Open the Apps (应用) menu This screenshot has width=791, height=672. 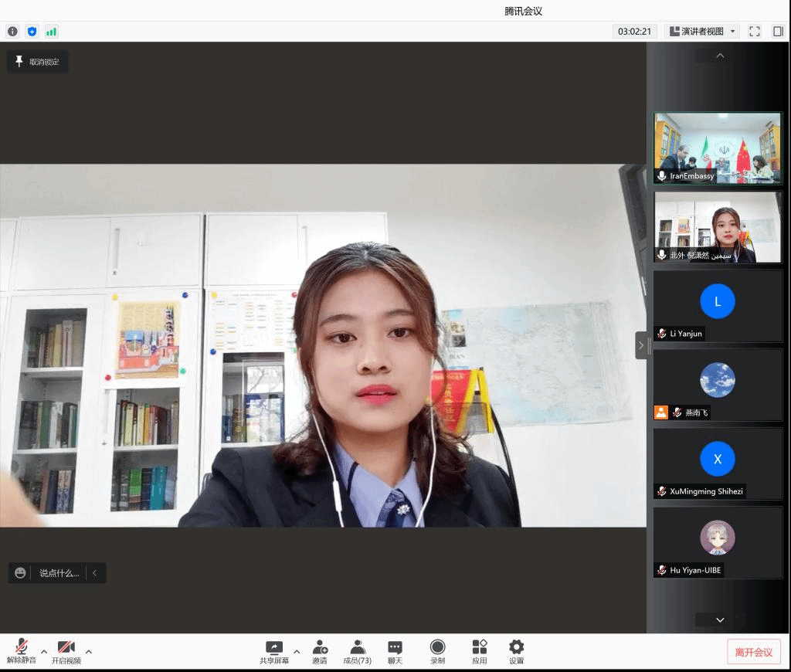[480, 652]
